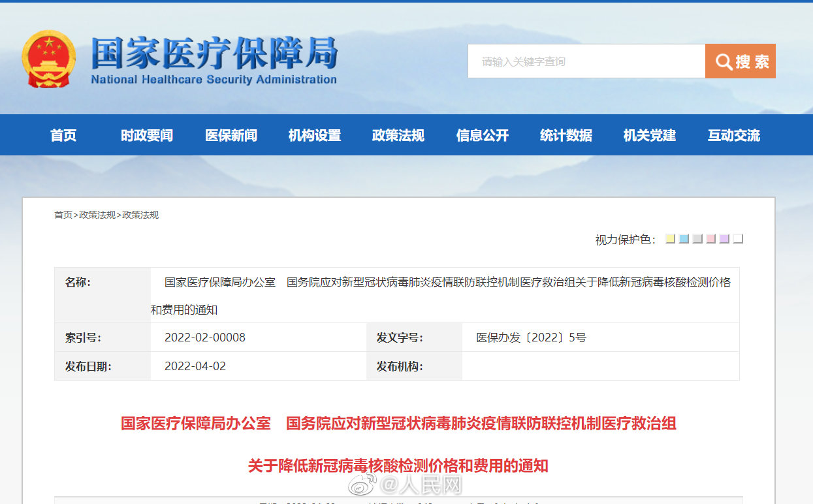Open the 医保新闻 section
The height and width of the screenshot is (504, 813).
click(x=231, y=135)
